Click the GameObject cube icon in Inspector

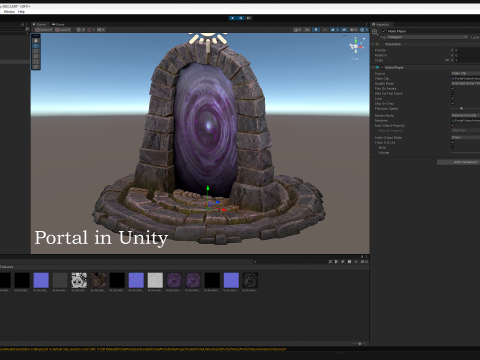(x=375, y=32)
